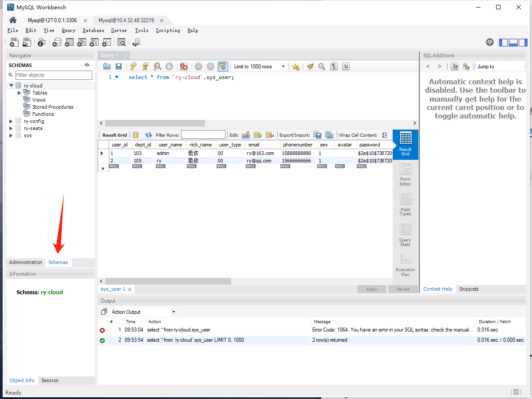Insert new row in result grid
Image resolution: width=532 pixels, height=399 pixels.
point(257,135)
